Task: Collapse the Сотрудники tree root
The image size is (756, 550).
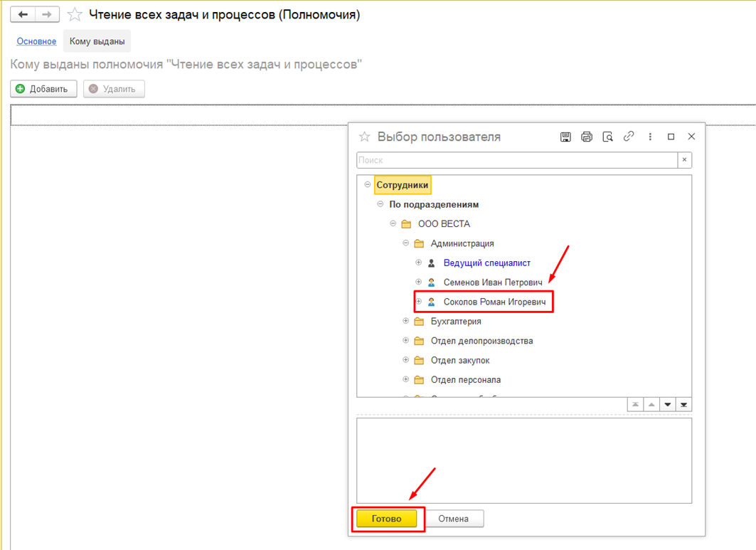Action: pyautogui.click(x=368, y=185)
